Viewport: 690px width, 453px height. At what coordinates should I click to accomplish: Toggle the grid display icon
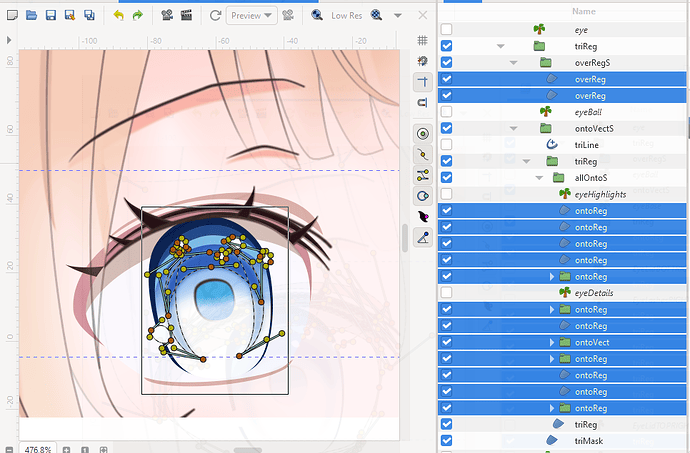[422, 41]
